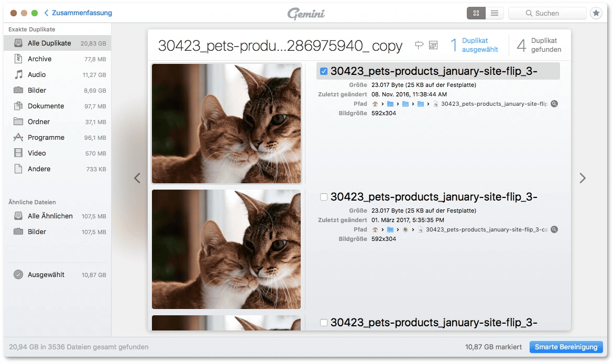The height and width of the screenshot is (364, 614).
Task: Switch to list view mode
Action: pyautogui.click(x=495, y=13)
